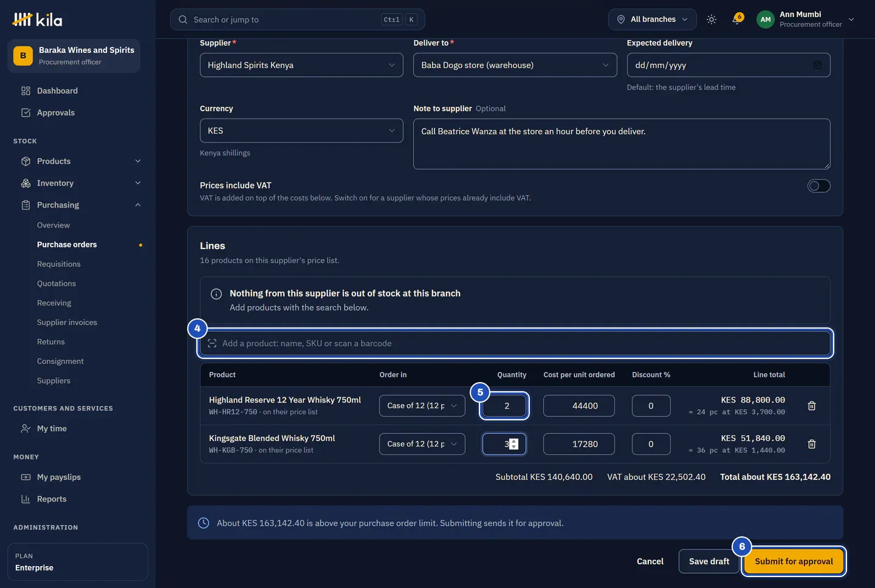This screenshot has height=588, width=875.
Task: Cancel the purchase order
Action: coord(650,561)
